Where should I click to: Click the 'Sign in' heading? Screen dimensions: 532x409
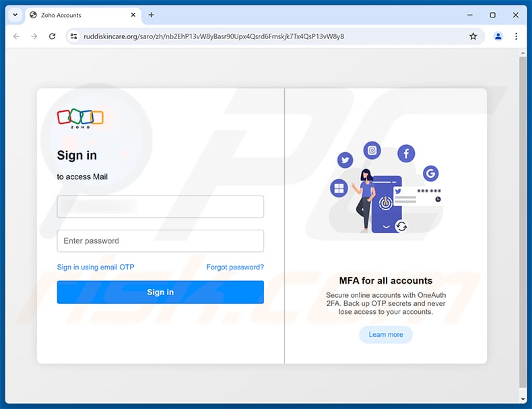tap(77, 155)
